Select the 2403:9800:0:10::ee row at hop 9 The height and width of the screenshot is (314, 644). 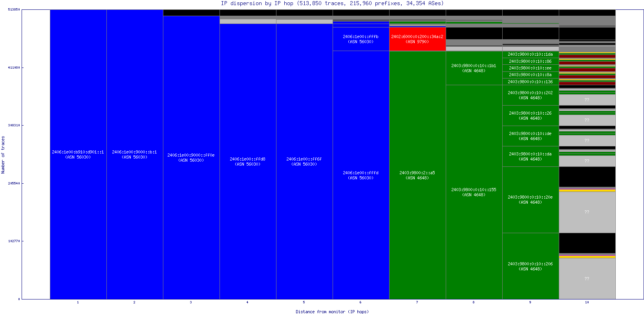coord(531,68)
